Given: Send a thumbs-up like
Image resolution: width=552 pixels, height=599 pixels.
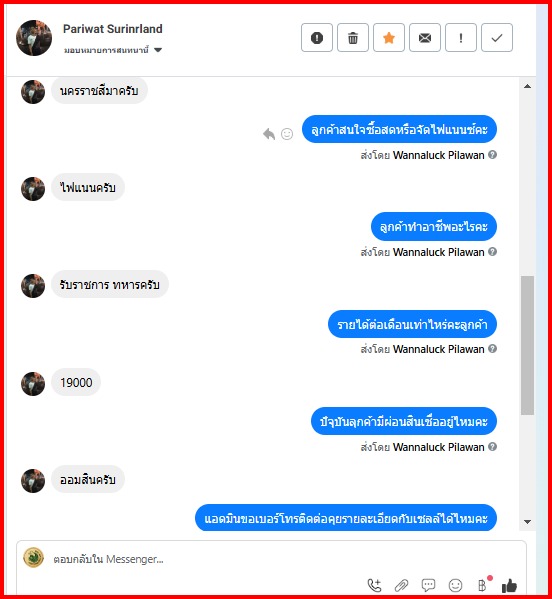Looking at the screenshot, I should pos(509,585).
